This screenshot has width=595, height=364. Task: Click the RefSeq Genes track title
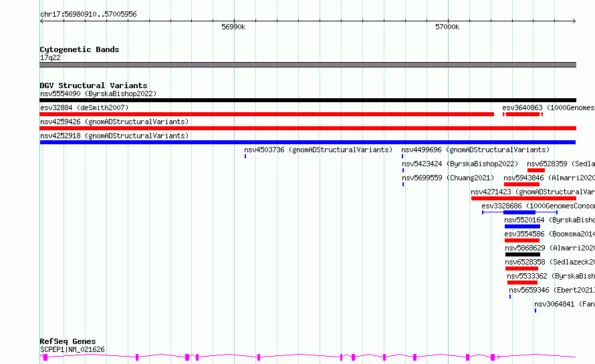coord(68,341)
